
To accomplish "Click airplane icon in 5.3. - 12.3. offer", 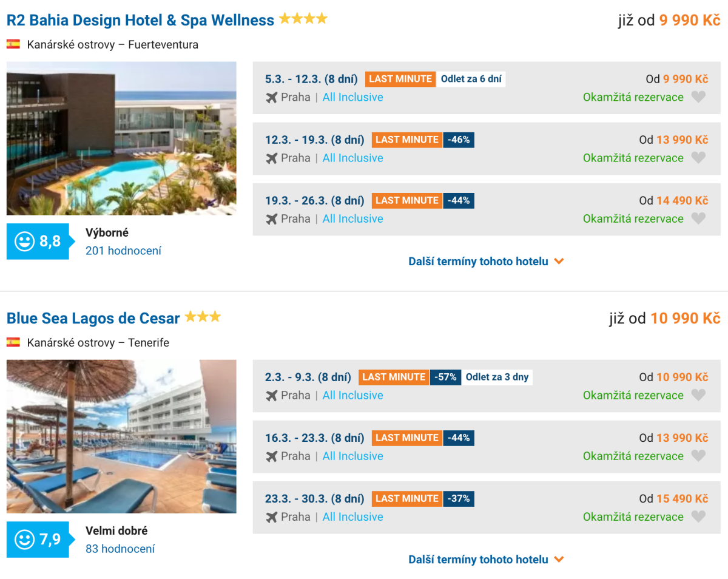I will [272, 97].
